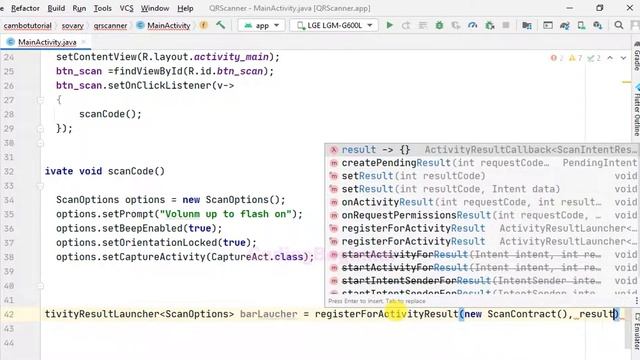640x360 pixels.
Task: Go to next highlighted error arrow
Action: click(623, 58)
